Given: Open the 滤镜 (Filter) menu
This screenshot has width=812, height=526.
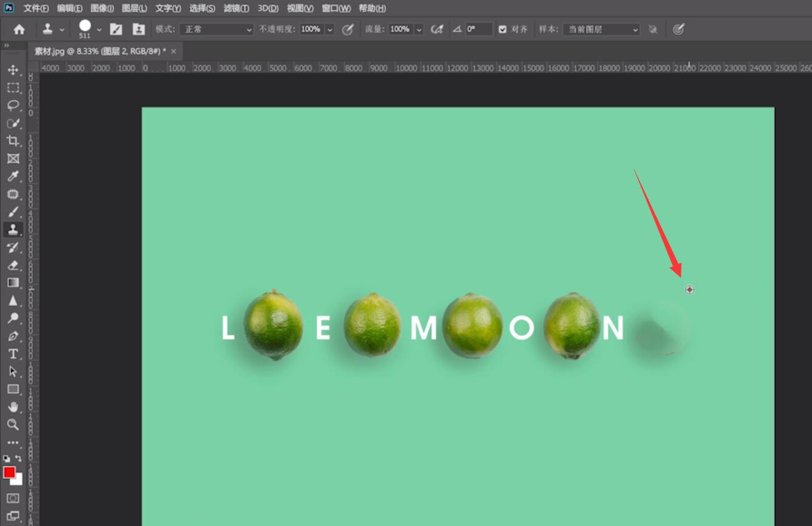Looking at the screenshot, I should [236, 8].
